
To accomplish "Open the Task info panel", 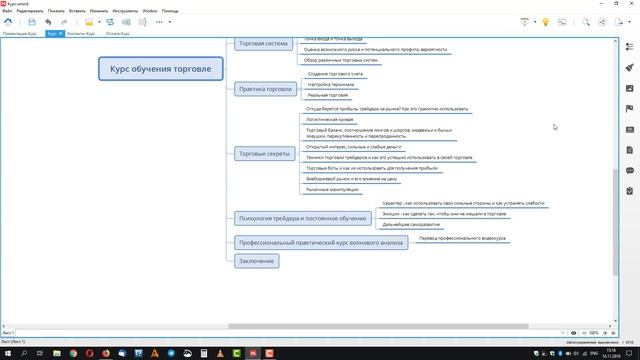I will [630, 191].
